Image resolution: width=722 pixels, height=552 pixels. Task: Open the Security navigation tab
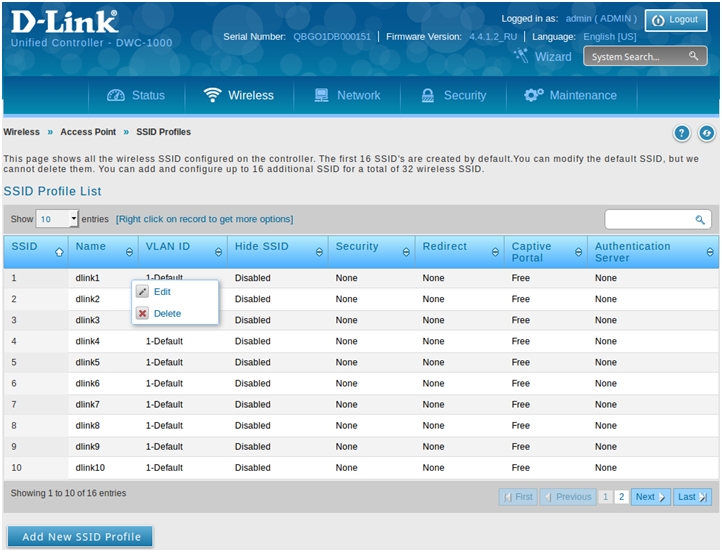tap(453, 96)
